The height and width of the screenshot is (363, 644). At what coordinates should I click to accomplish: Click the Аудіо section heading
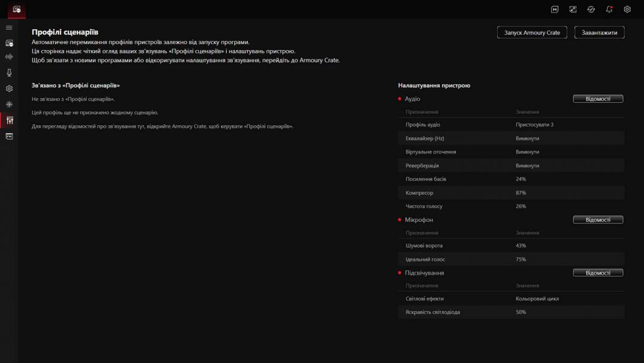coord(412,99)
